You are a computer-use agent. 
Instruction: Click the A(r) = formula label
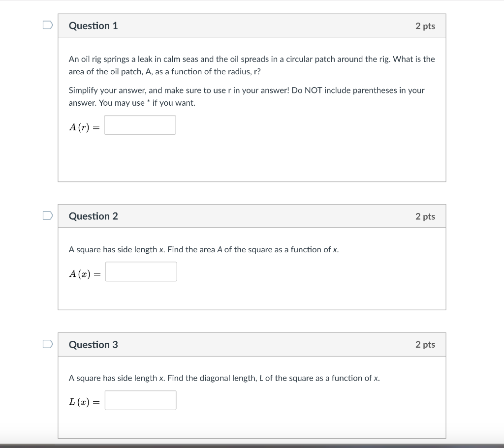(x=85, y=127)
